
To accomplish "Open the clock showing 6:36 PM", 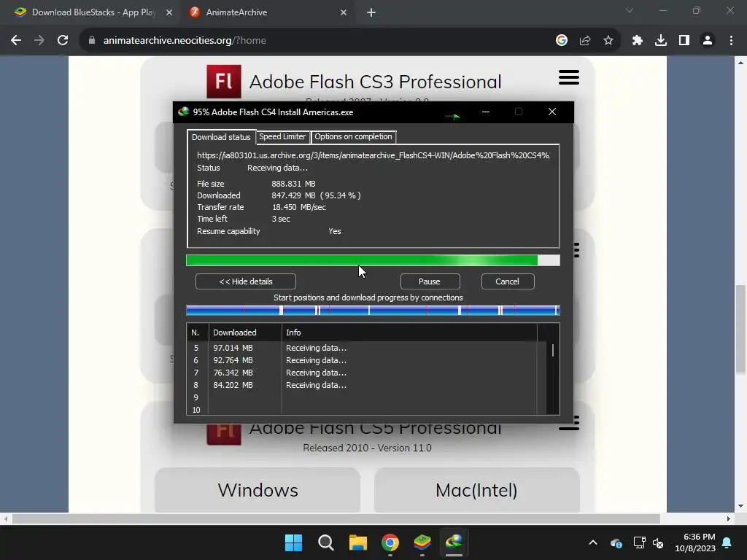I will tap(695, 542).
